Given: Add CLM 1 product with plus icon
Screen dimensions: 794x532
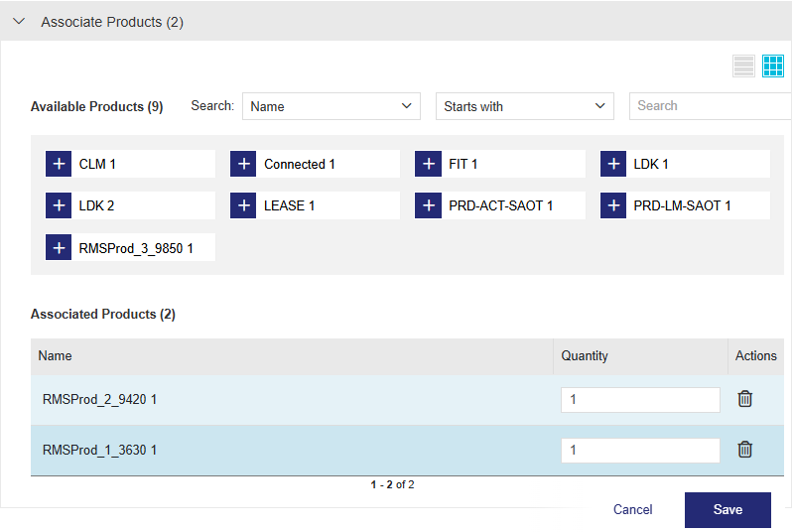Looking at the screenshot, I should point(59,164).
